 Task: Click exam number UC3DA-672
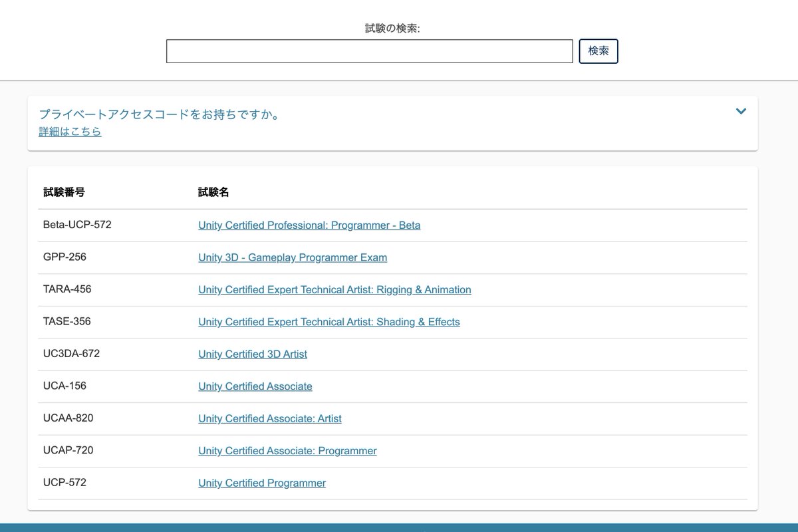[71, 354]
